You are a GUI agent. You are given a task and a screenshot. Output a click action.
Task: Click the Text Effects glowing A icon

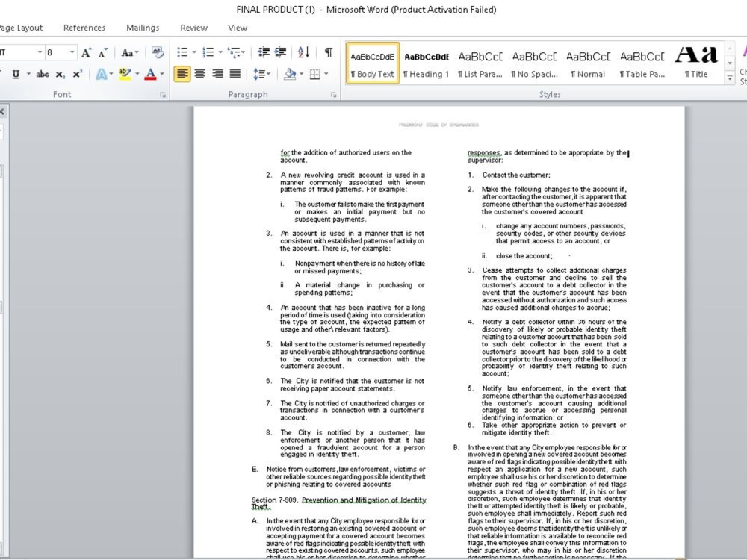[x=101, y=74]
